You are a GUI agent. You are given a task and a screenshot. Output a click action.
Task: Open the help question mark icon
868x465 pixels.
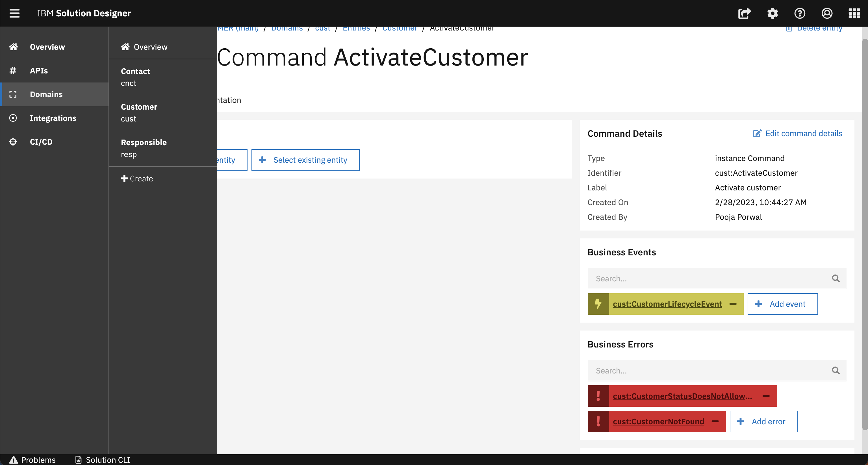[x=800, y=13]
